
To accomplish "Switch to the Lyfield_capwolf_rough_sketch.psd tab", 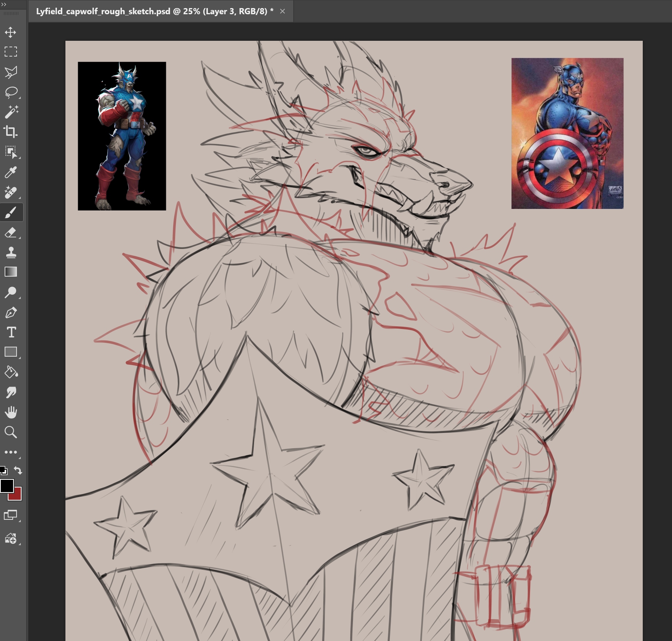I will tap(151, 11).
